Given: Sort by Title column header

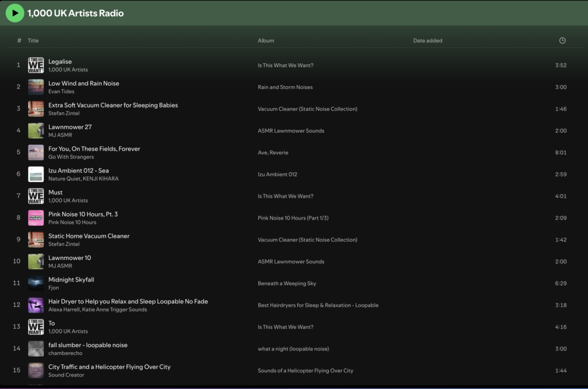Looking at the screenshot, I should (x=33, y=41).
